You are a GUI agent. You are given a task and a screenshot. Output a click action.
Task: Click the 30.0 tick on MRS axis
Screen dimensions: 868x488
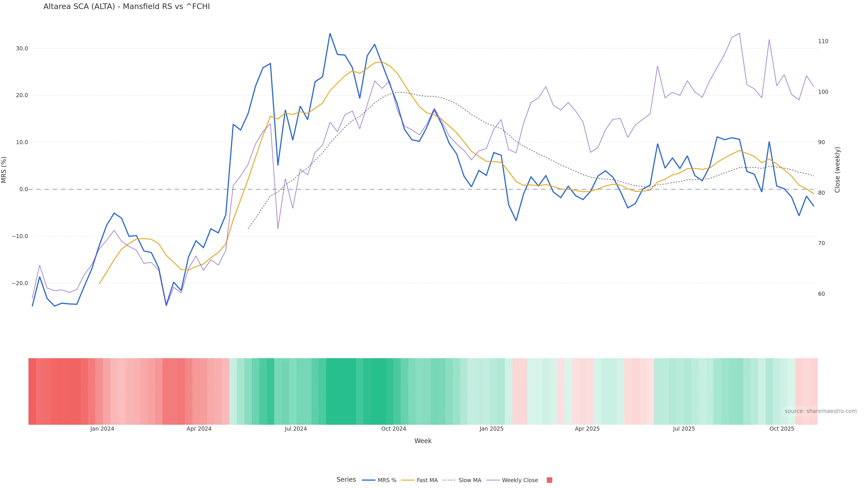tap(22, 49)
